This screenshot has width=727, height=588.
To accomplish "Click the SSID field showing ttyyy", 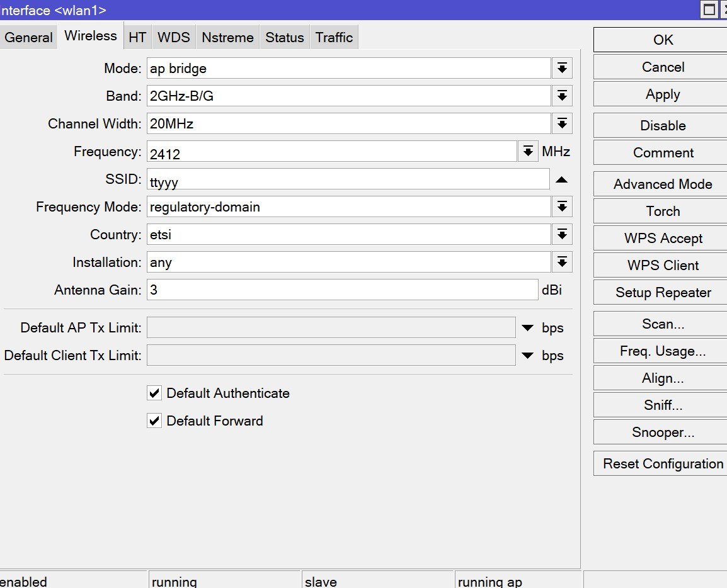I will coord(348,179).
